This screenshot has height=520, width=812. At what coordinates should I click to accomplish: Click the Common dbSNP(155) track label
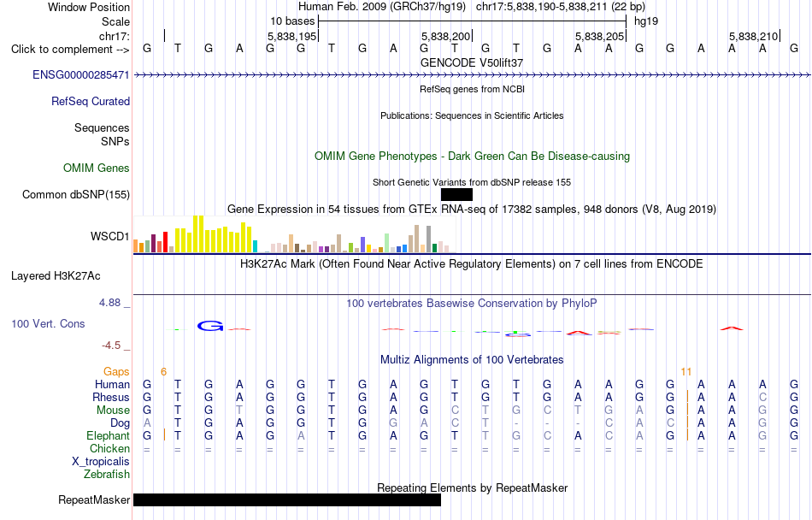click(x=76, y=195)
